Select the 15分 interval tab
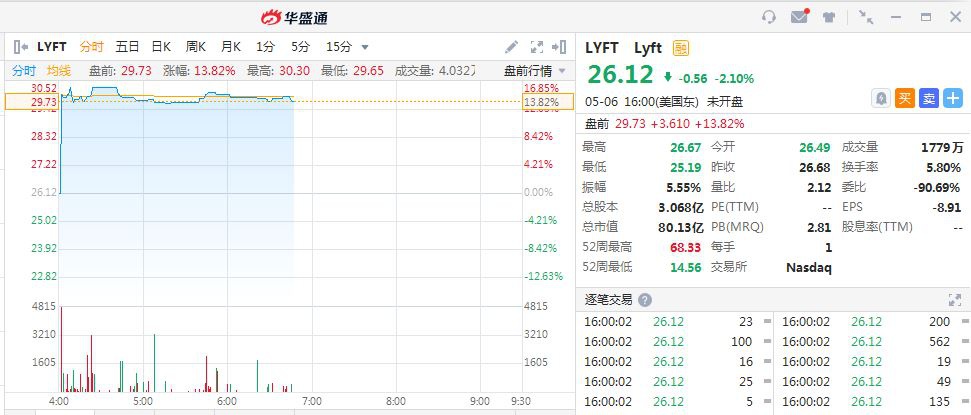Screen dimensions: 971x415 pyautogui.click(x=339, y=46)
